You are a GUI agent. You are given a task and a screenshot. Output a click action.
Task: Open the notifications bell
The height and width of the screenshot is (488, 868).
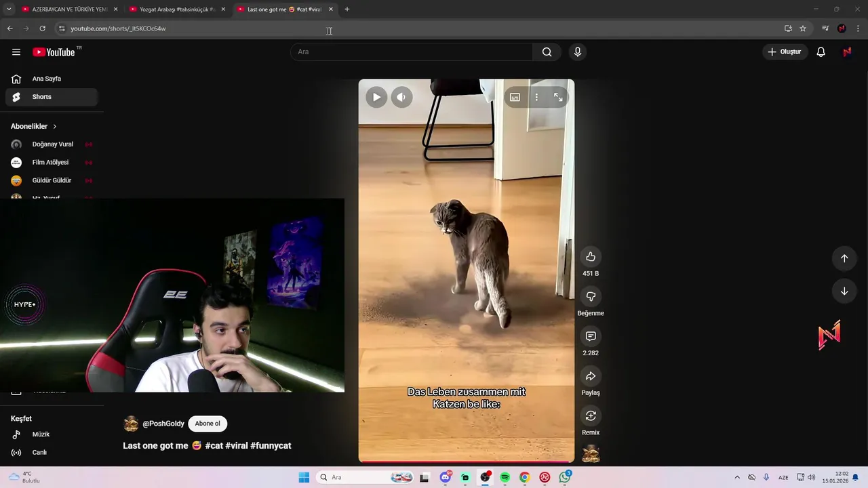coord(821,52)
